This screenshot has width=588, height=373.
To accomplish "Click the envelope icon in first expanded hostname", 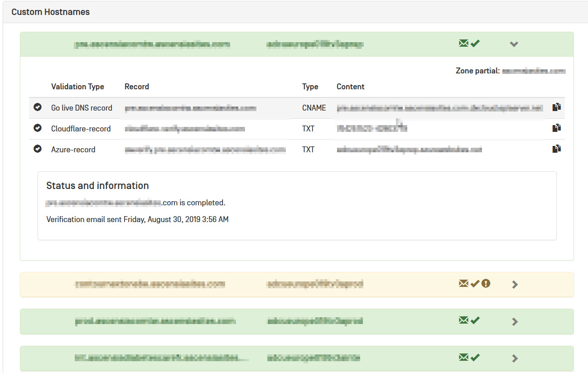I will [x=463, y=44].
